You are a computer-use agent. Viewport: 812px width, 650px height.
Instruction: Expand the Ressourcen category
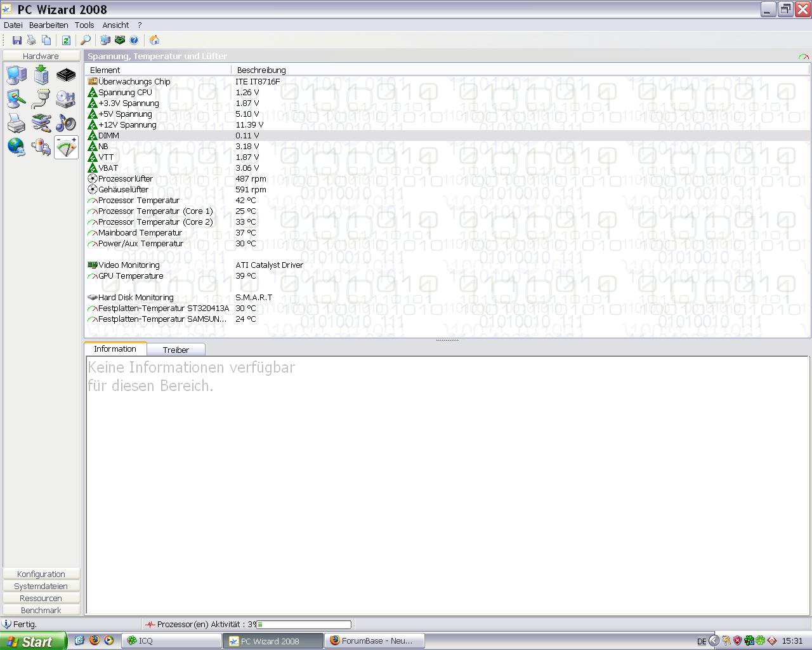[41, 598]
